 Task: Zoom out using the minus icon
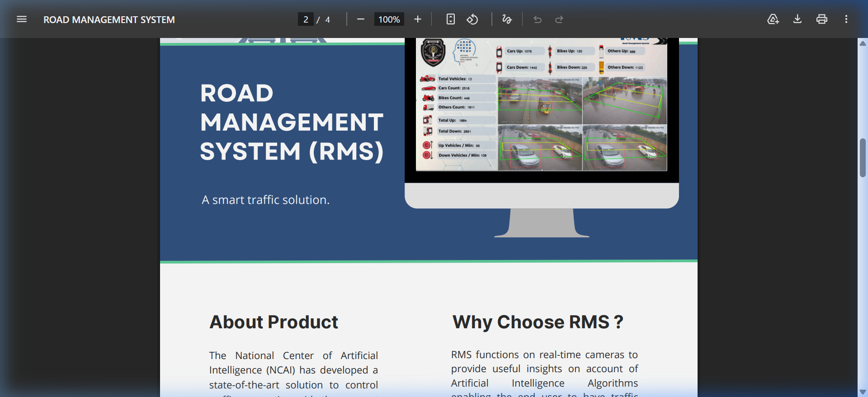click(360, 19)
